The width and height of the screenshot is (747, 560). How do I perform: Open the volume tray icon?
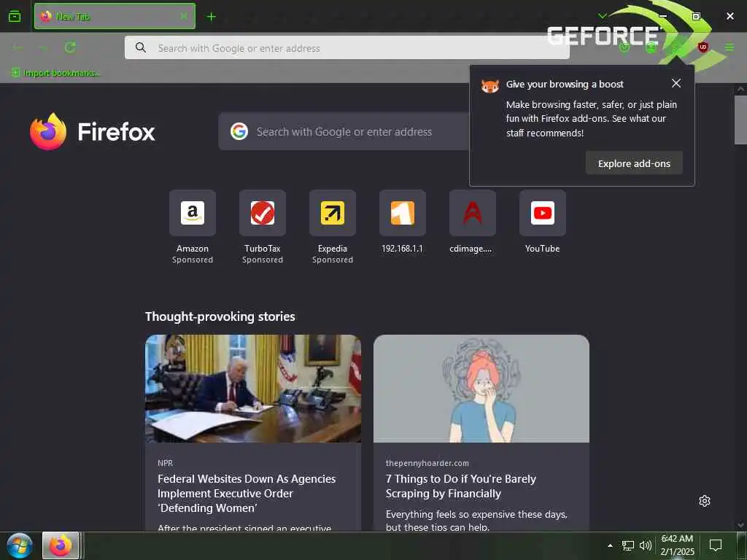646,545
